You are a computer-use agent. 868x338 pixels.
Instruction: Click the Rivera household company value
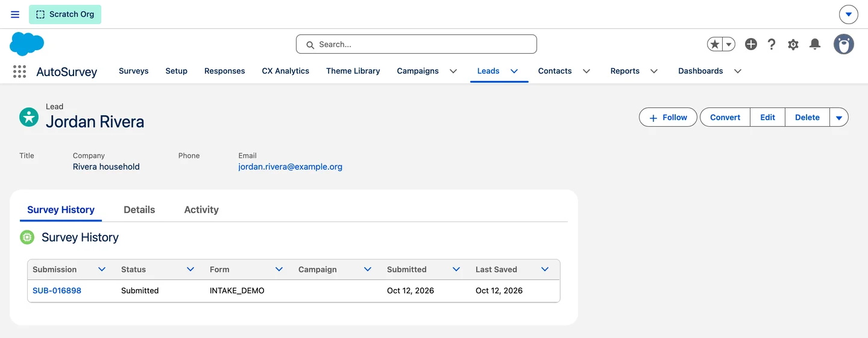[106, 167]
